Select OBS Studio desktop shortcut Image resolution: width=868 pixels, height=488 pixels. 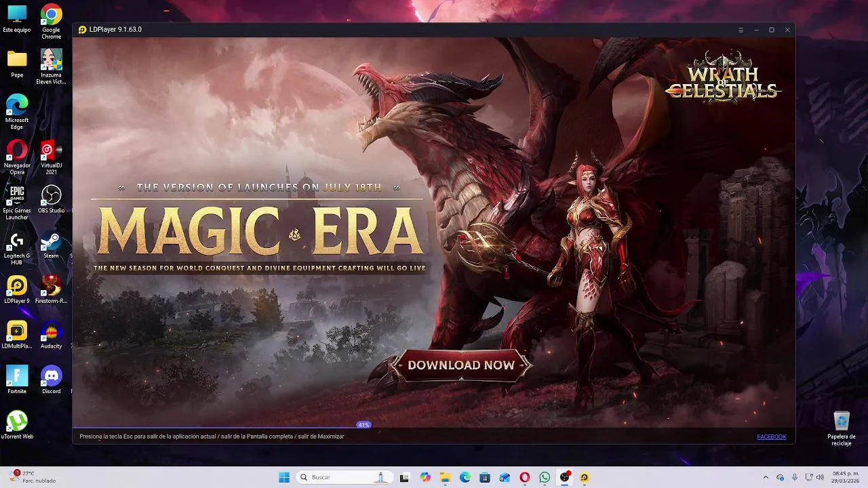coord(52,199)
